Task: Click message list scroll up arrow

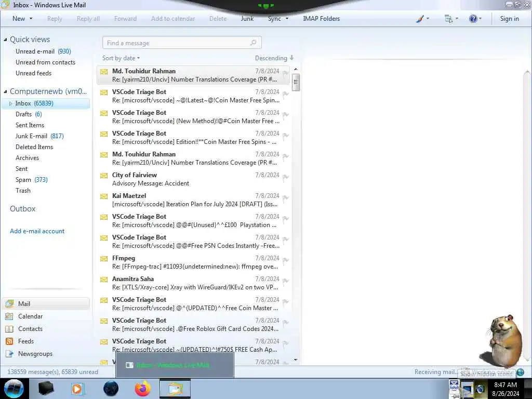Action: coord(296,70)
